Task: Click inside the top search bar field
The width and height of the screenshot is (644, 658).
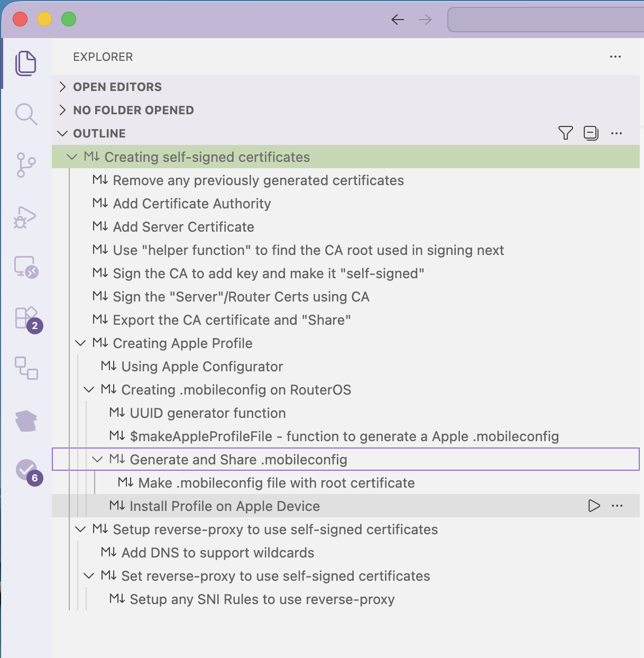Action: (x=545, y=19)
